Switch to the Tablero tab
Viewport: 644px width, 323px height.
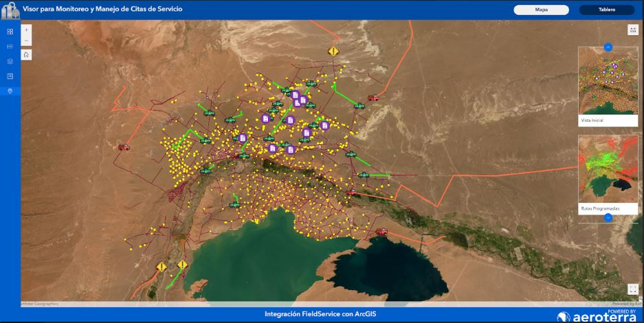[x=606, y=10]
